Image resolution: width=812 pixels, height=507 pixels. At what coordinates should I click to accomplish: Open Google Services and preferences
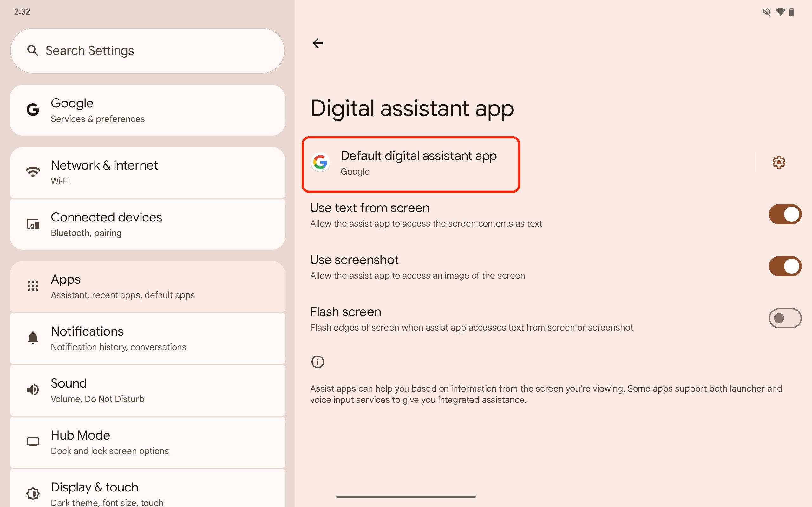[148, 110]
